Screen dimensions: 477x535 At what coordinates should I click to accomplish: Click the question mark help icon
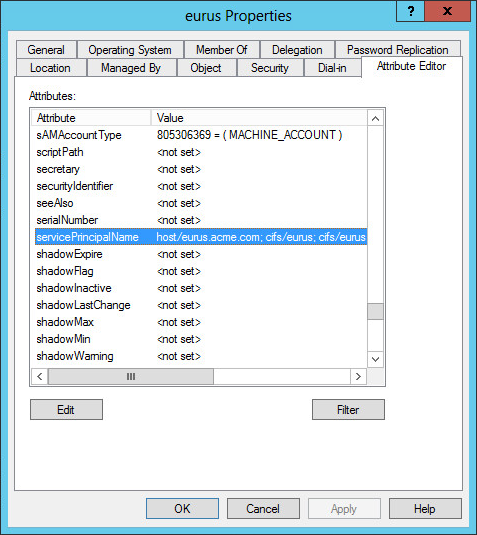tap(410, 12)
